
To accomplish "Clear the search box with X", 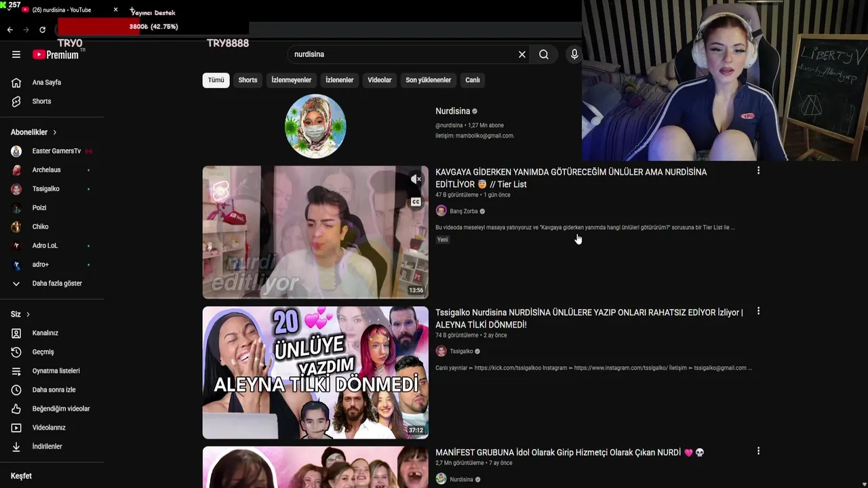I will click(522, 54).
